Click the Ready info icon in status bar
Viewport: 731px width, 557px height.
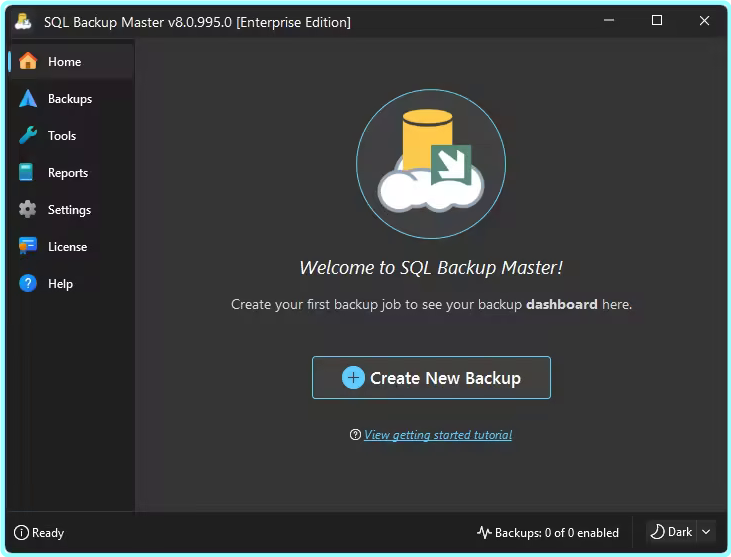click(21, 532)
